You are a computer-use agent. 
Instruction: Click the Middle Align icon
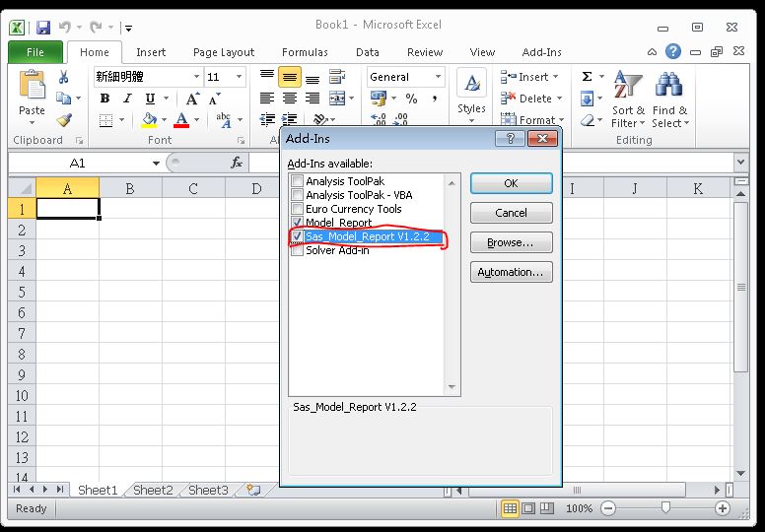point(289,77)
